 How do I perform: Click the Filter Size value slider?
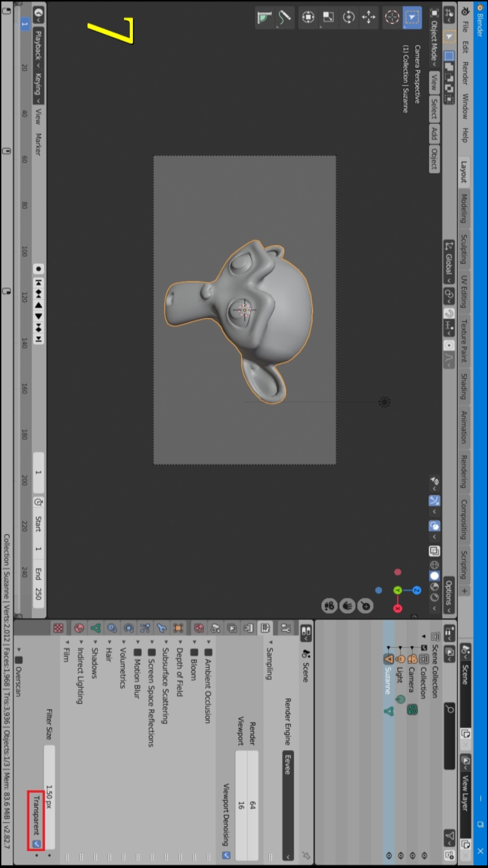click(49, 797)
